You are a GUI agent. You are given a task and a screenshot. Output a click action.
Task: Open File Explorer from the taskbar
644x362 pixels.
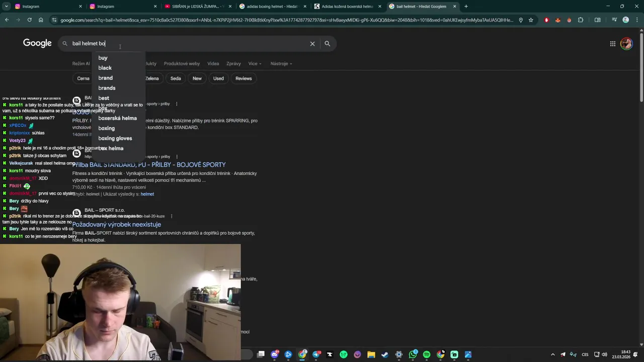point(371,354)
